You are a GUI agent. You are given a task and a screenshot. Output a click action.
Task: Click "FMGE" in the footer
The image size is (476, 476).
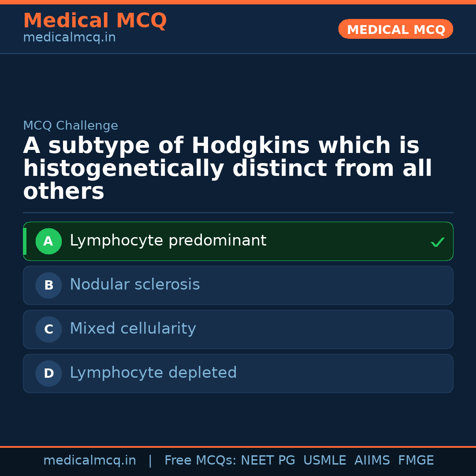pos(416,461)
